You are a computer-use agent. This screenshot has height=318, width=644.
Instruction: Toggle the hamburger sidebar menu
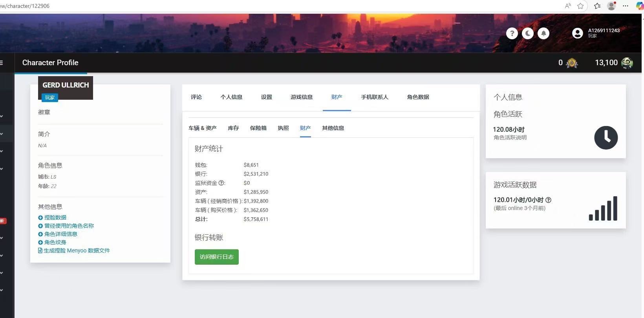pos(2,63)
